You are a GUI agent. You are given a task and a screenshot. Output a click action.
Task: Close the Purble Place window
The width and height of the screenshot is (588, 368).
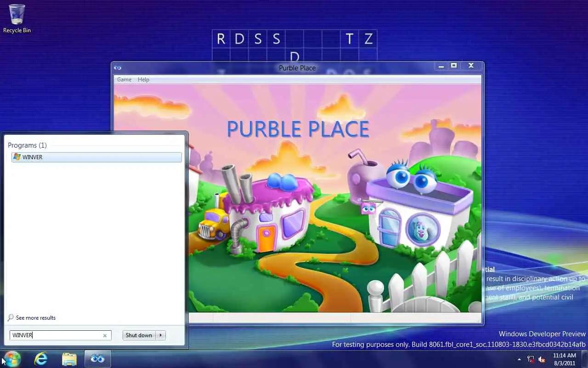471,66
